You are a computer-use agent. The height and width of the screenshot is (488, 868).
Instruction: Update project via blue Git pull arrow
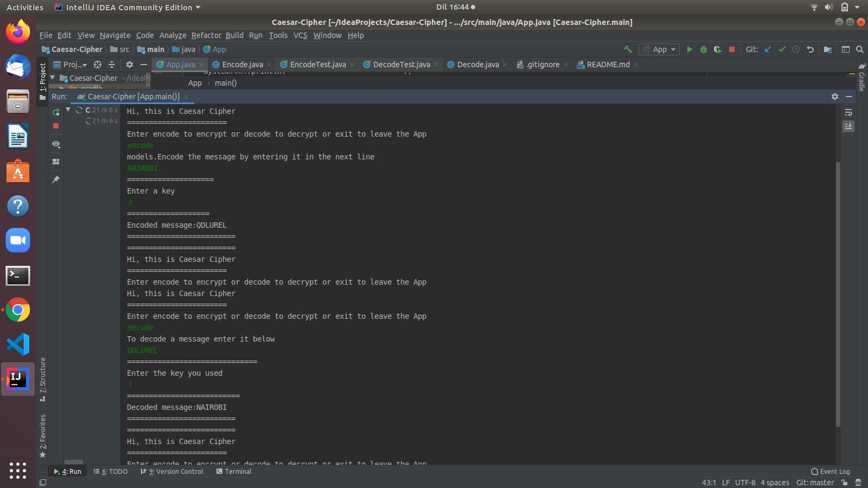click(x=767, y=49)
